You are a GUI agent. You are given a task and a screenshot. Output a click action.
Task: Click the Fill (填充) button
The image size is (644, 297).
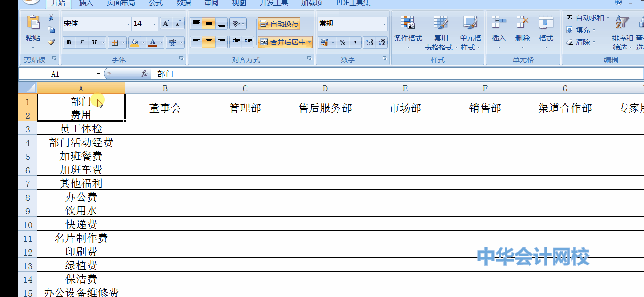579,30
